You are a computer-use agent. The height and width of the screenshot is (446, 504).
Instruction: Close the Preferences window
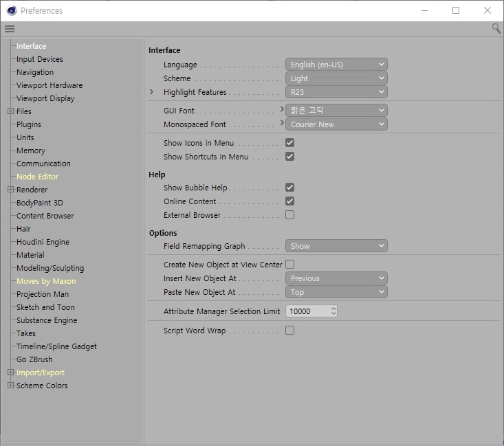[487, 10]
